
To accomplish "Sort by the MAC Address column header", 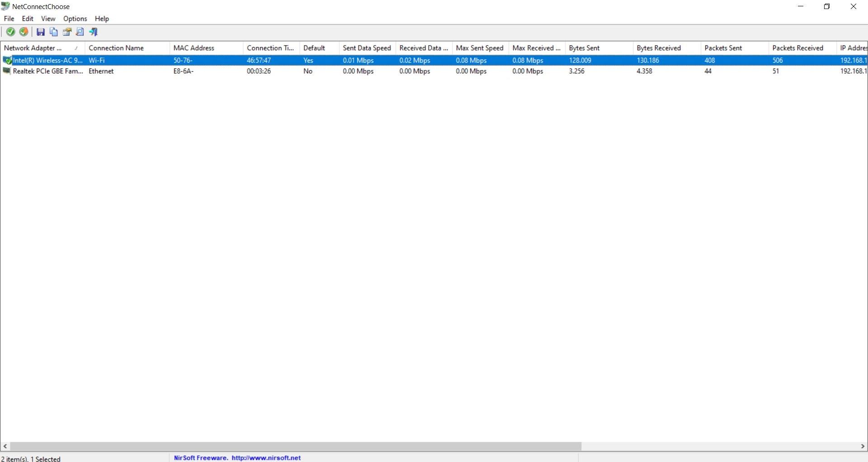I will coord(207,48).
